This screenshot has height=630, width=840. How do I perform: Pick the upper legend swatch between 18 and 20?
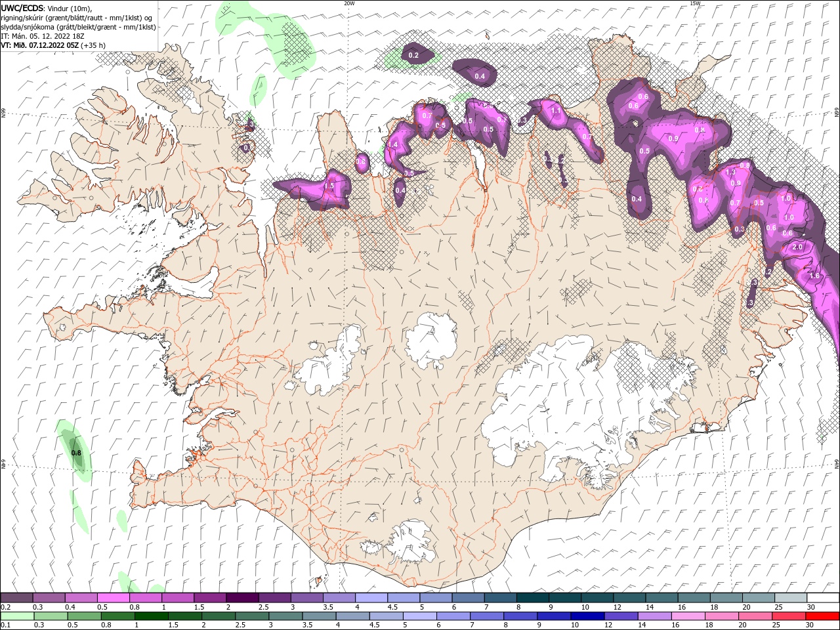tap(726, 598)
